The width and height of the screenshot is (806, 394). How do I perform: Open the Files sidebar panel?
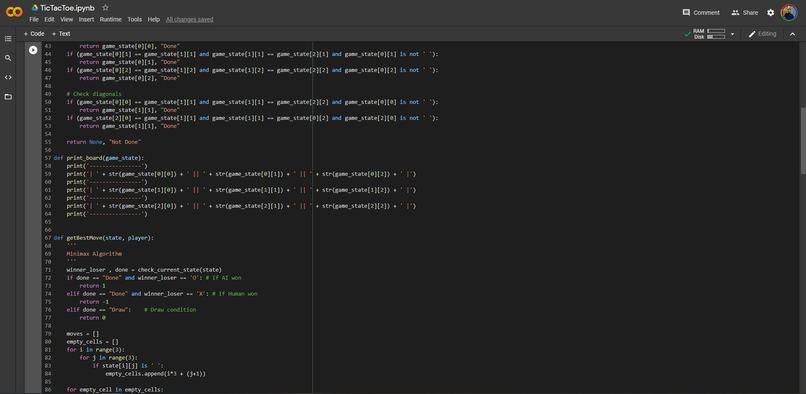pos(8,97)
